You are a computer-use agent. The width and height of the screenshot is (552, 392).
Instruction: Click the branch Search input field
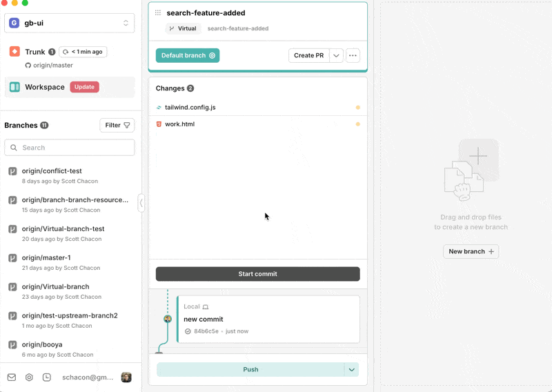tap(70, 148)
